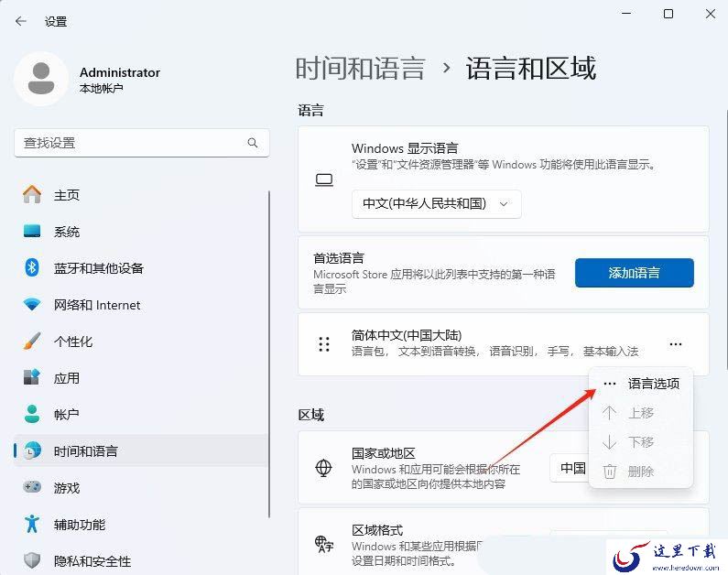Click the display icon beside Windows 显示语言
Image resolution: width=728 pixels, height=575 pixels.
pos(324,180)
